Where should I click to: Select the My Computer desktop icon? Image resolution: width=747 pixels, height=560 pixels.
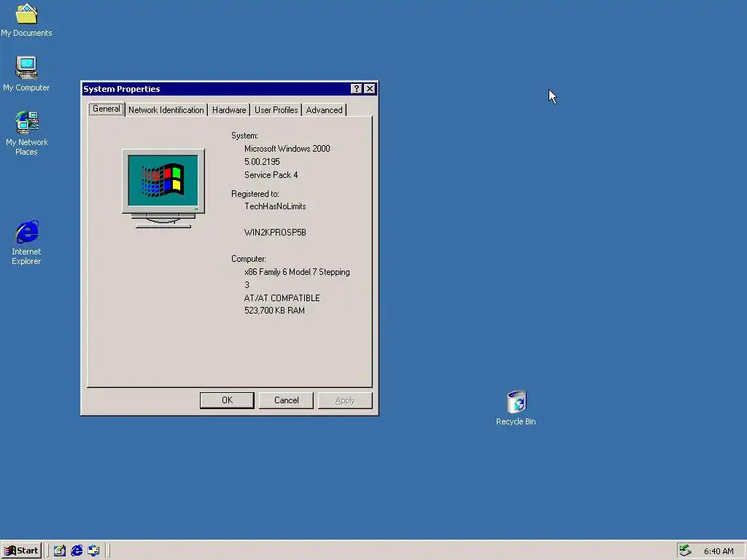tap(26, 74)
